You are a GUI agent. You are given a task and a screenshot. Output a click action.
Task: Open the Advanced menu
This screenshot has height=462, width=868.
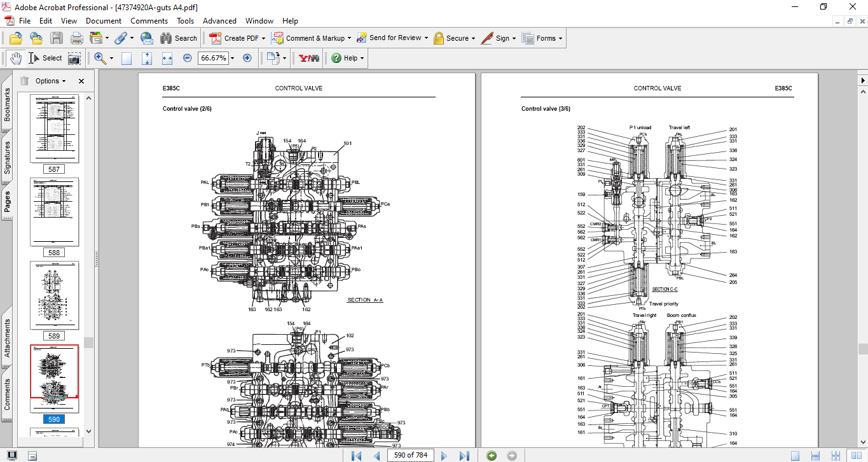point(219,21)
